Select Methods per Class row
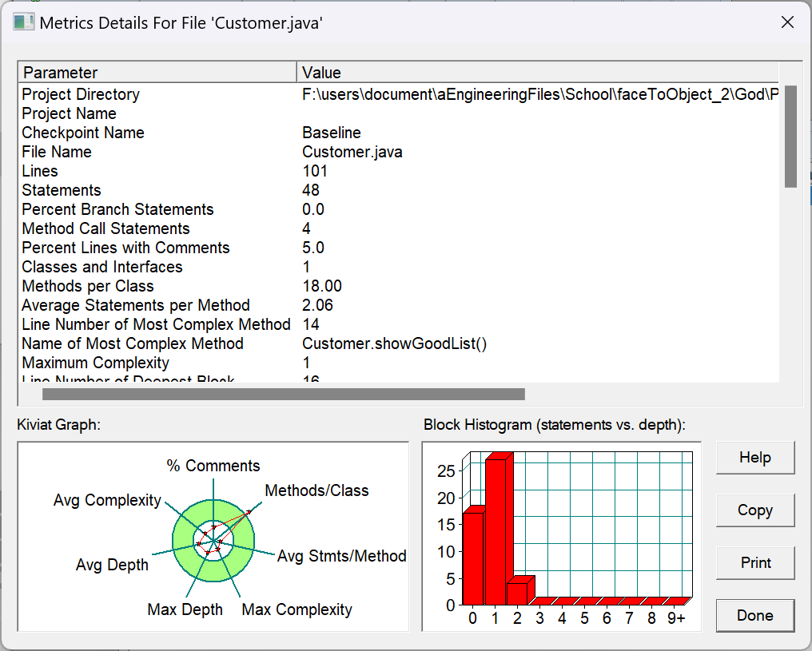The image size is (812, 651). pyautogui.click(x=399, y=286)
